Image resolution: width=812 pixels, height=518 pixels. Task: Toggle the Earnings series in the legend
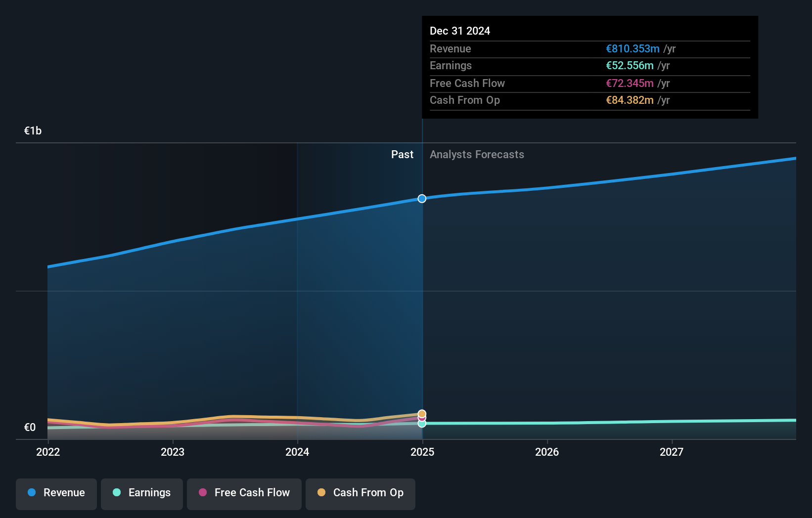pyautogui.click(x=142, y=493)
